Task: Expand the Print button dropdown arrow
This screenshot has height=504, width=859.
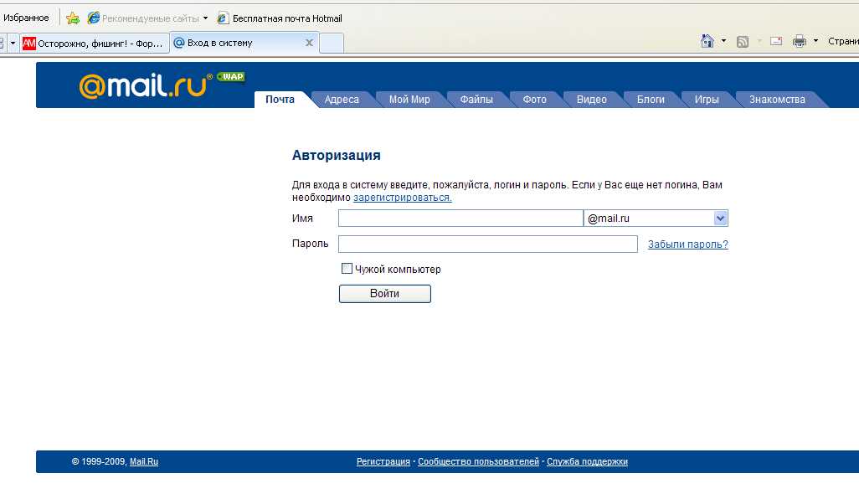Action: tap(815, 41)
